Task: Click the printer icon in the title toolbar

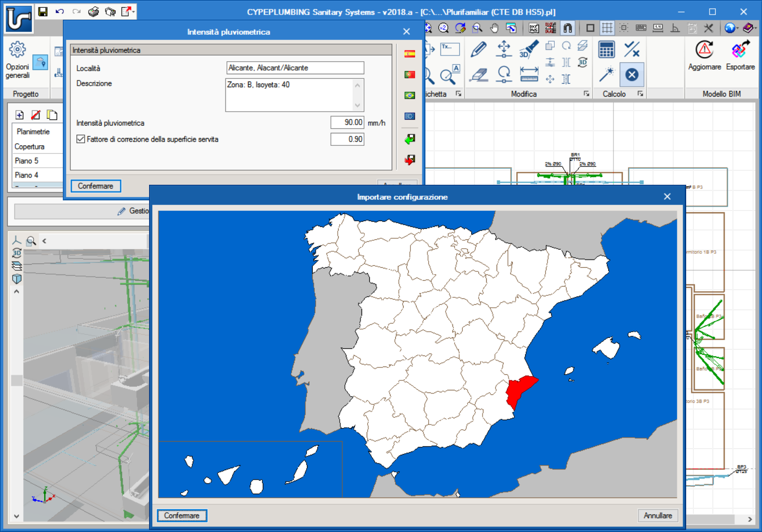Action: click(x=93, y=11)
